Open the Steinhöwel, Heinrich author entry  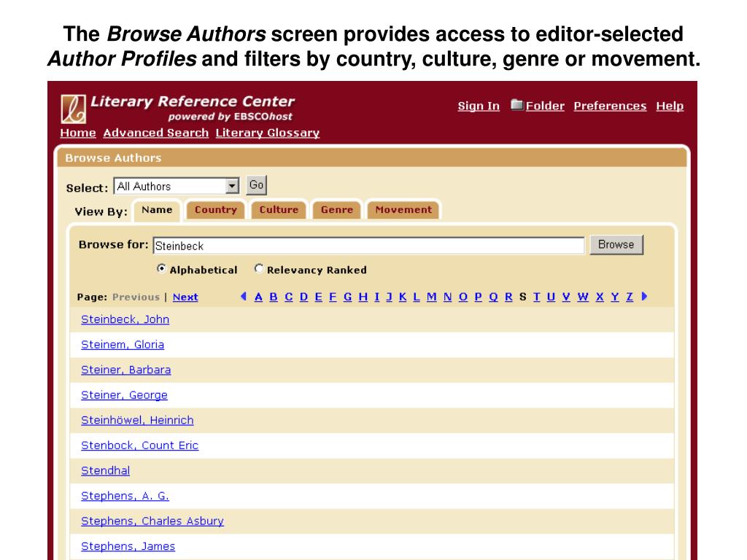pos(137,421)
